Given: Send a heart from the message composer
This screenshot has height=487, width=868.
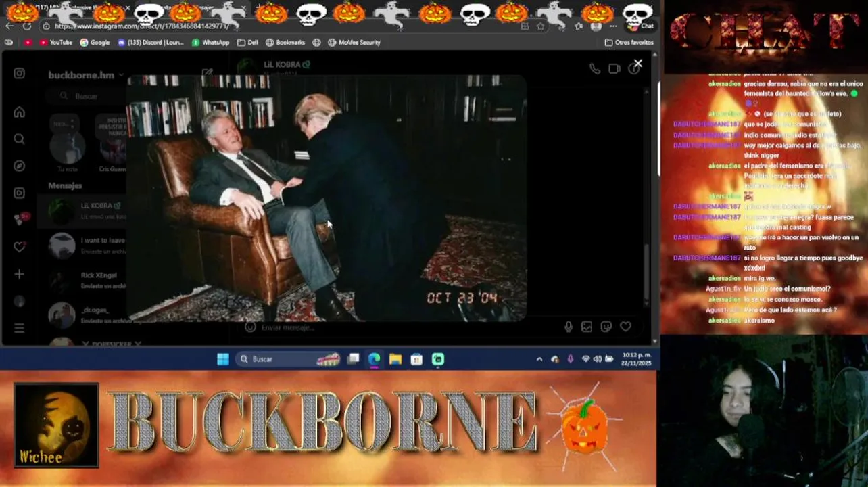Looking at the screenshot, I should (626, 327).
